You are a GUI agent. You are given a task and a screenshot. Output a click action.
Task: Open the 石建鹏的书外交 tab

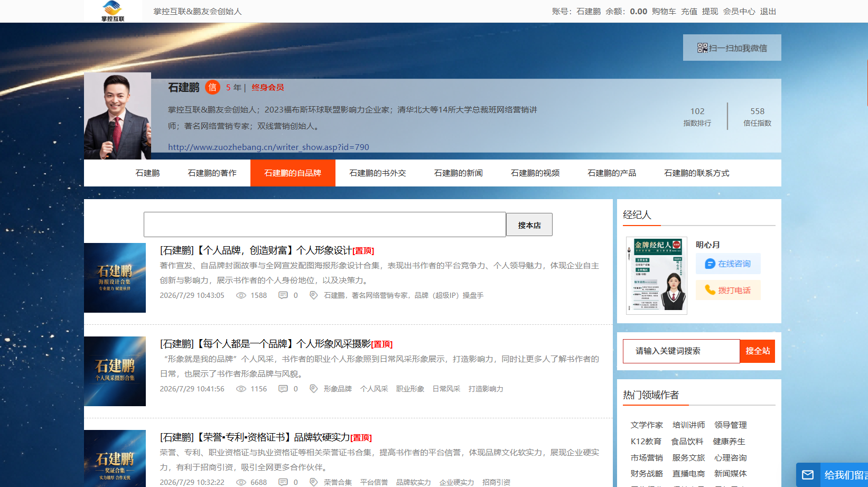pyautogui.click(x=377, y=173)
